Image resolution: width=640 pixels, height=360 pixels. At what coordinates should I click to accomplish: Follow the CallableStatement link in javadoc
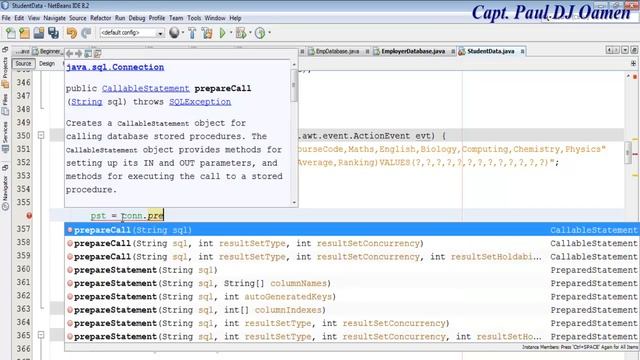tap(146, 89)
